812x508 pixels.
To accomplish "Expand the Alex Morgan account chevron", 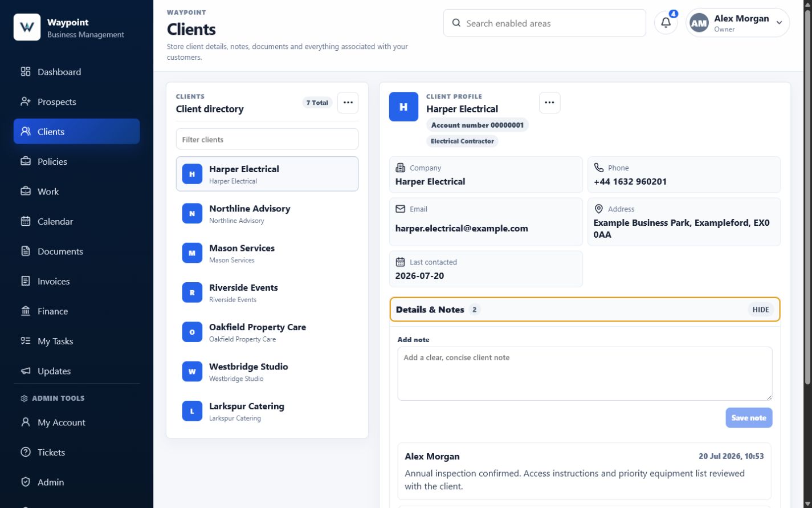I will (779, 23).
